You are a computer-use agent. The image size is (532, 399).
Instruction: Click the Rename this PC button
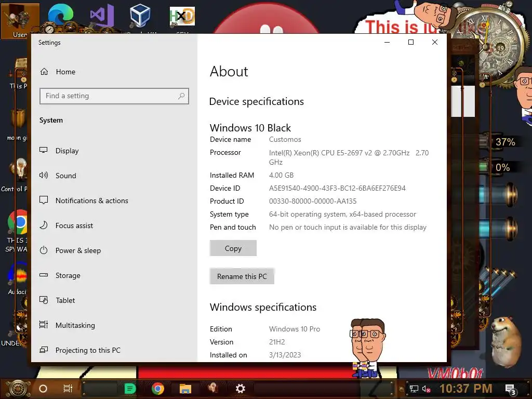point(242,276)
